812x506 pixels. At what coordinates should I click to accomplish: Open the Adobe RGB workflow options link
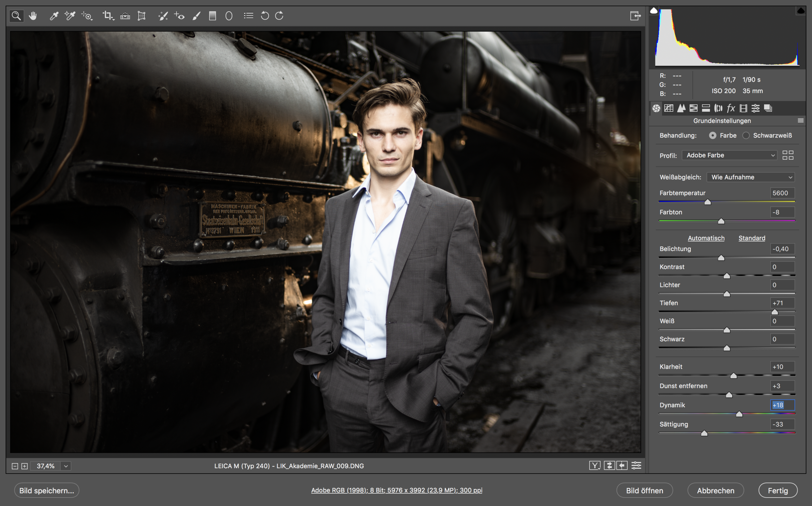click(x=396, y=490)
